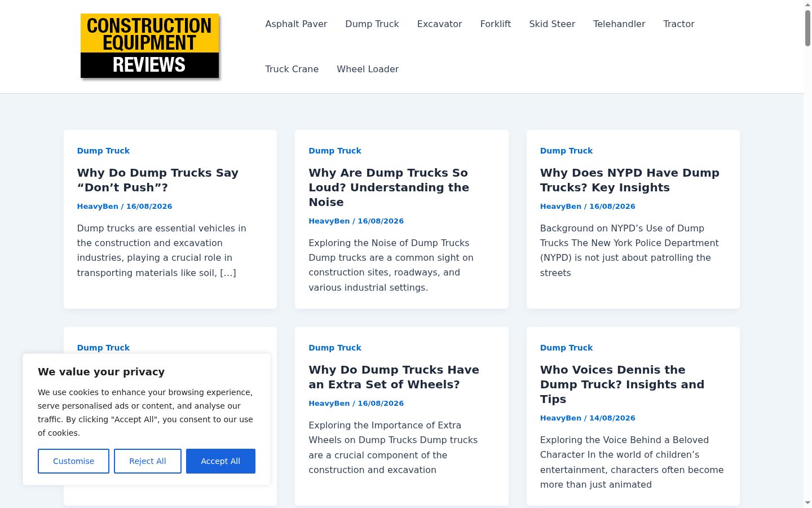Click Dump Truck tag above the NYPD article
This screenshot has width=812, height=508.
[x=566, y=151]
